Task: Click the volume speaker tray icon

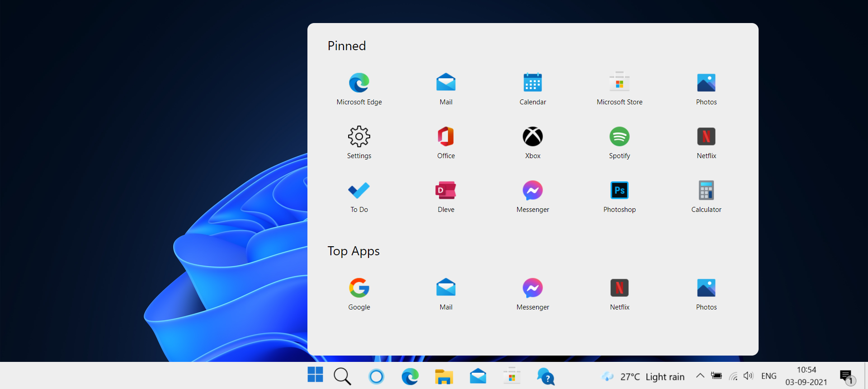Action: coord(749,375)
